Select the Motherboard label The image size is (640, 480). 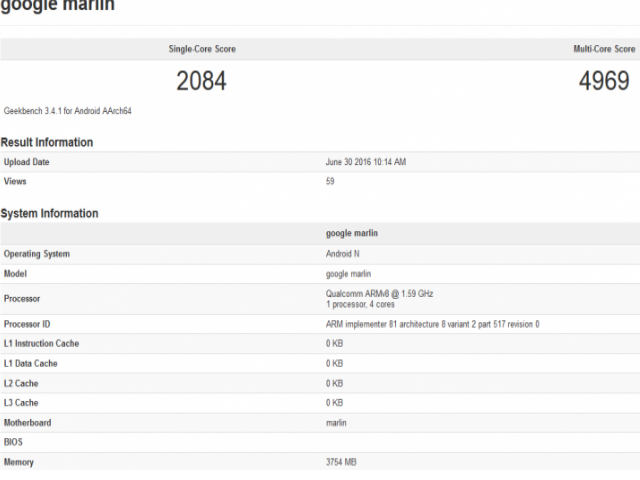pos(27,423)
